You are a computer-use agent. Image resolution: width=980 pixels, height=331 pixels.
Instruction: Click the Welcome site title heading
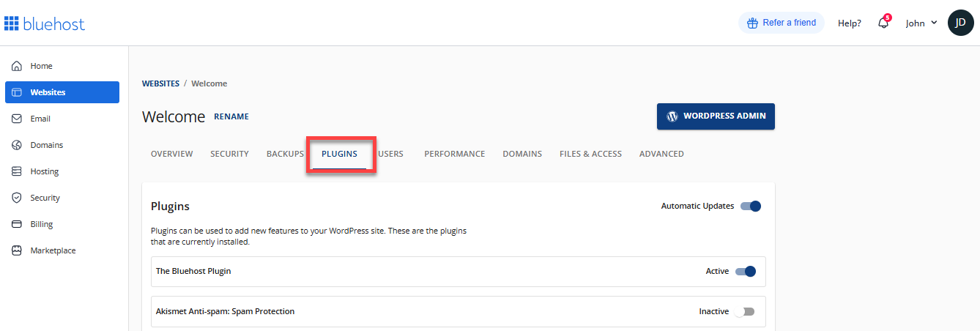point(174,116)
